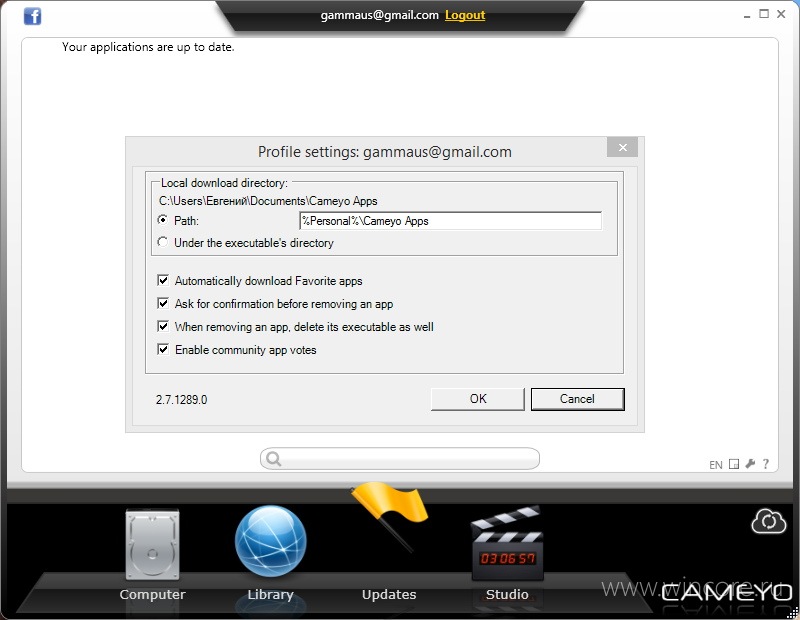Screen dimensions: 800x620
Task: Click the 'Your applications are up to date.' message
Action: 148,47
